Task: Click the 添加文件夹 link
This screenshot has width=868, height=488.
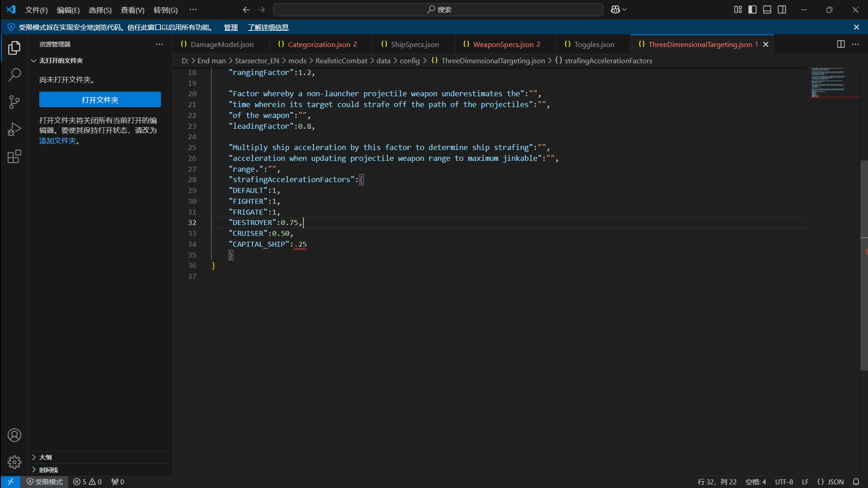Action: pos(57,141)
